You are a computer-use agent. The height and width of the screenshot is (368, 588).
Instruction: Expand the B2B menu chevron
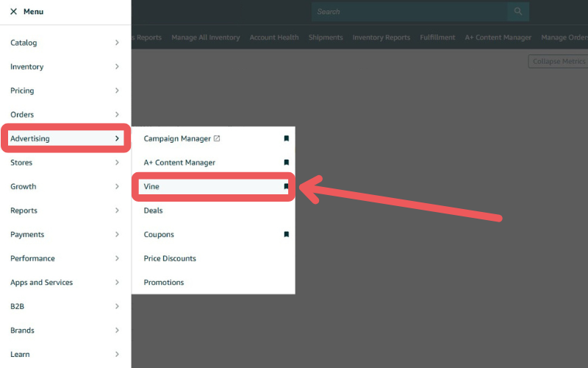point(117,306)
